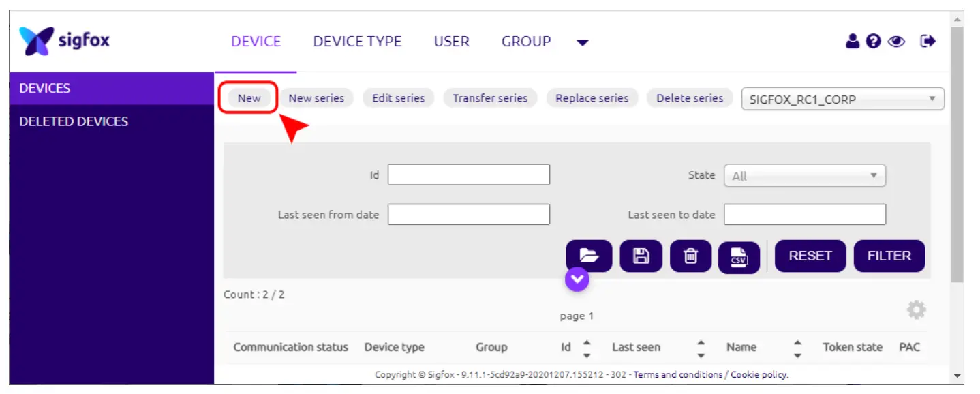Image resolution: width=980 pixels, height=394 pixels.
Task: Click the save filter floppy disk icon
Action: pyautogui.click(x=641, y=256)
